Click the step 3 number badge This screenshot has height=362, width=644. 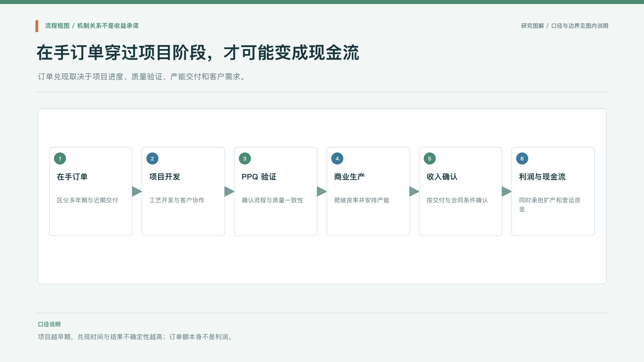[x=245, y=158]
